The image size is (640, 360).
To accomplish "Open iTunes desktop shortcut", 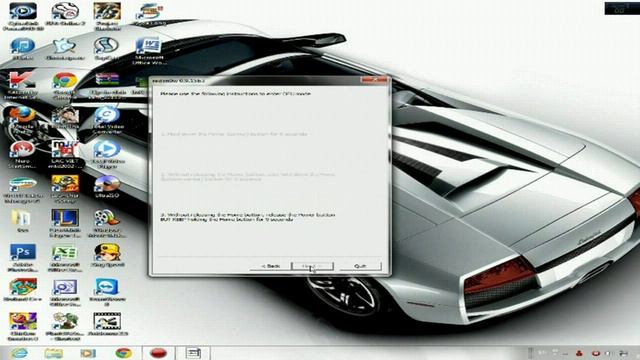I will click(x=22, y=49).
